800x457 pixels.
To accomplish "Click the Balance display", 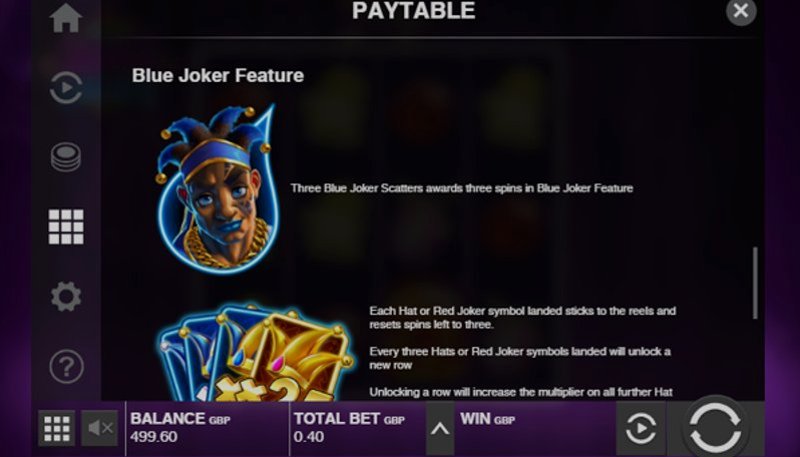I will point(207,428).
